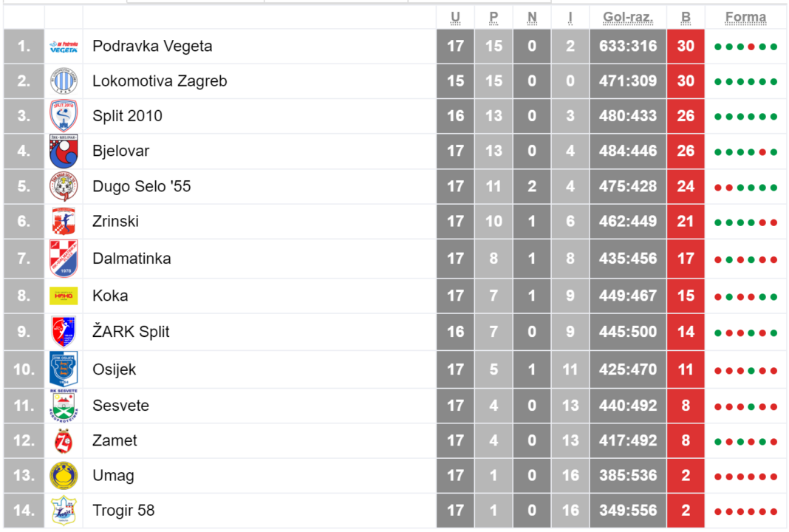Screen dimensions: 789x532
Task: Select the Dugo Selo '55 badge
Action: point(64,186)
